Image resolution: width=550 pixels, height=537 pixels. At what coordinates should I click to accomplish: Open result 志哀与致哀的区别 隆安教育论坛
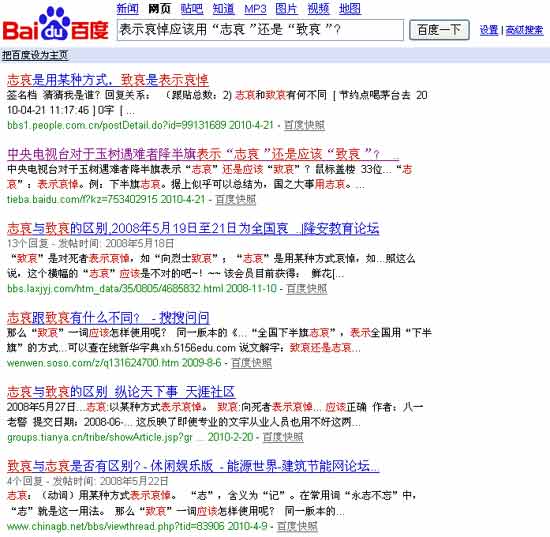point(193,229)
